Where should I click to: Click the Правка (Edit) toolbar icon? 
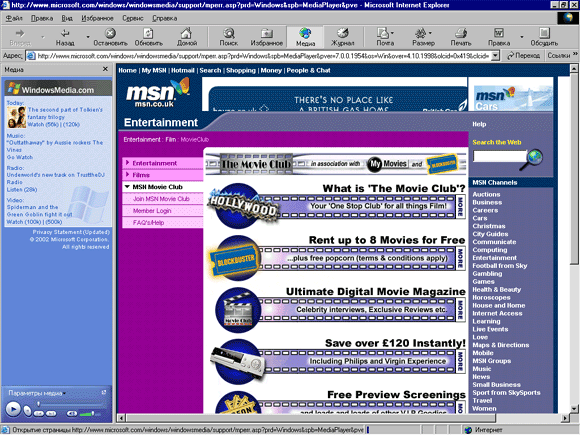tap(499, 34)
